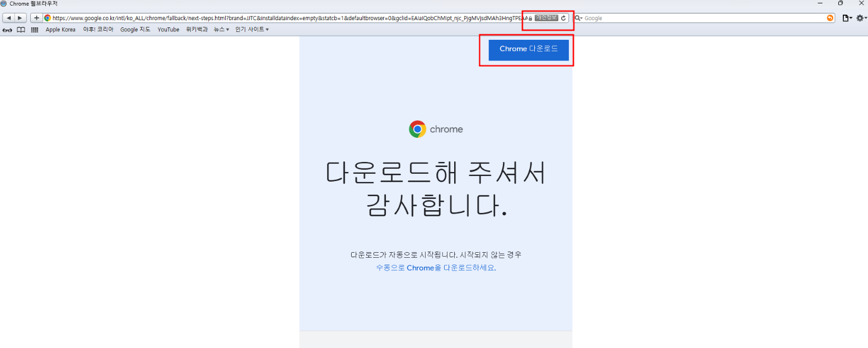The image size is (868, 348).
Task: Open the 위키백과 bookmark
Action: (x=197, y=30)
